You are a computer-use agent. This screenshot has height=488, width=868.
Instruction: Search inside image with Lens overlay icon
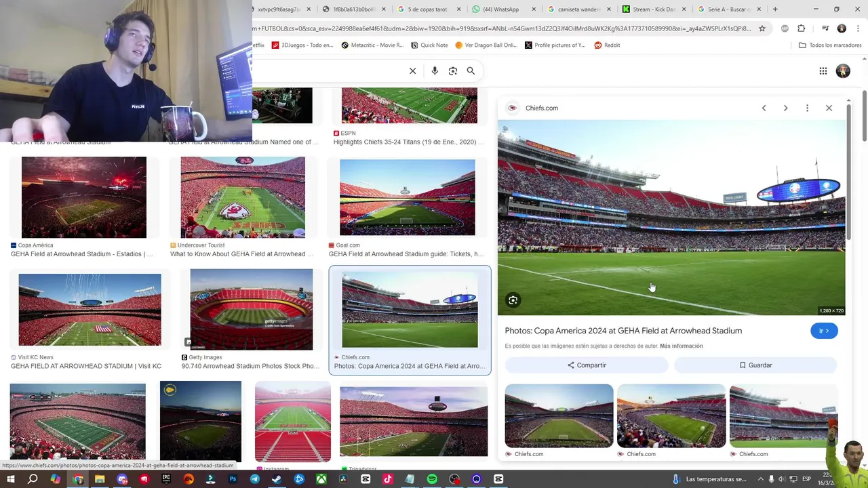(x=513, y=300)
